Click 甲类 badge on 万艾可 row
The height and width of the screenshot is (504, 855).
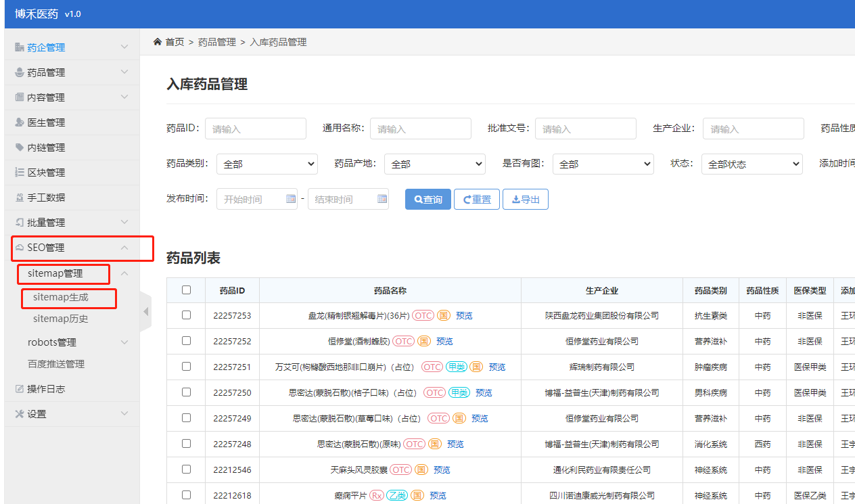coord(457,367)
